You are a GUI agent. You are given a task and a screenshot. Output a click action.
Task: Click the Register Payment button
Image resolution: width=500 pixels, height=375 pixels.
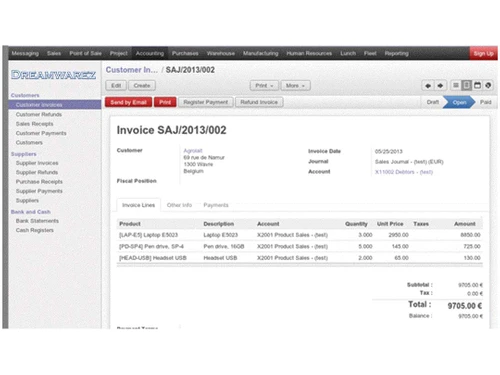pos(206,102)
